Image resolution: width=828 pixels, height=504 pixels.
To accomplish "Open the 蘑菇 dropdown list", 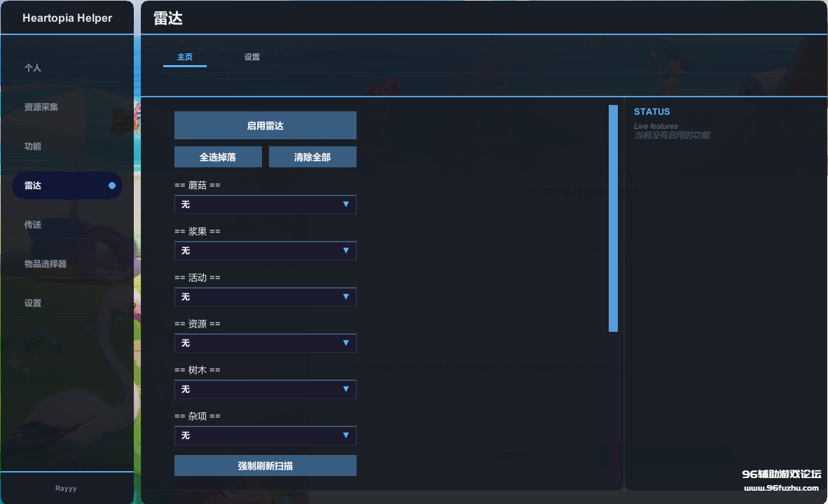I will click(265, 204).
